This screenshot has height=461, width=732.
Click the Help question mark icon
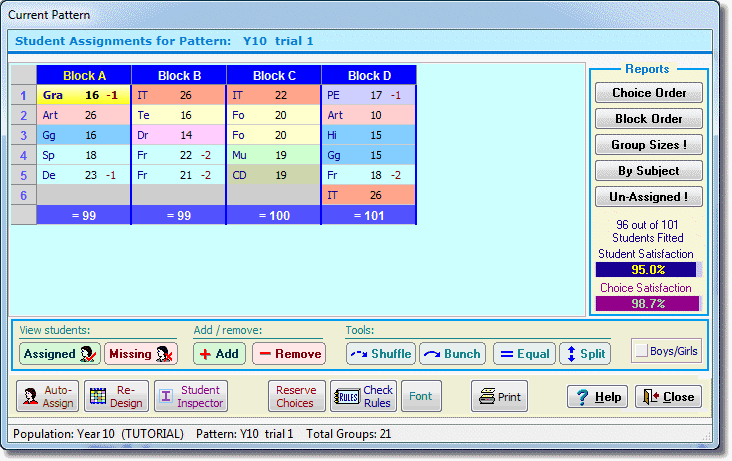(x=583, y=397)
